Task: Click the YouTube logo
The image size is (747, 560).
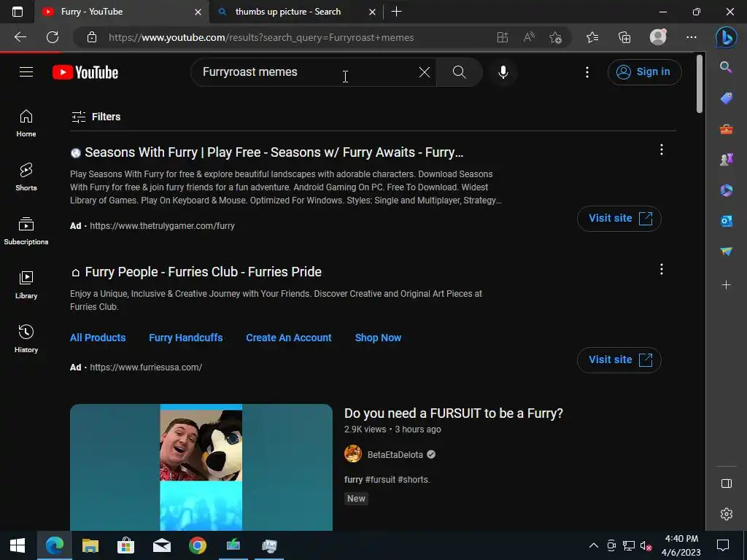Action: 85,72
